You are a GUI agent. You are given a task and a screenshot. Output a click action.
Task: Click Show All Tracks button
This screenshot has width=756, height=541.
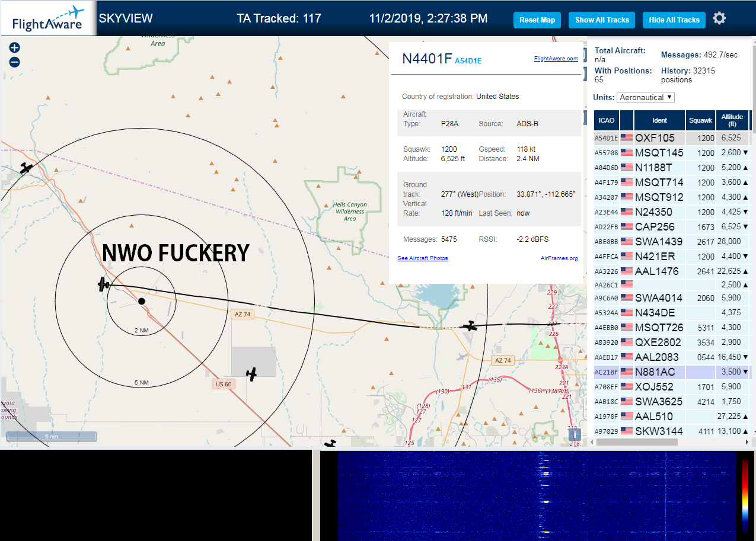[602, 20]
